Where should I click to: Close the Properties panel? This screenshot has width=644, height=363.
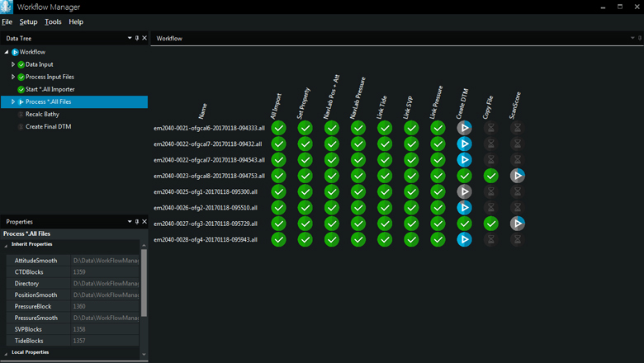pos(144,222)
